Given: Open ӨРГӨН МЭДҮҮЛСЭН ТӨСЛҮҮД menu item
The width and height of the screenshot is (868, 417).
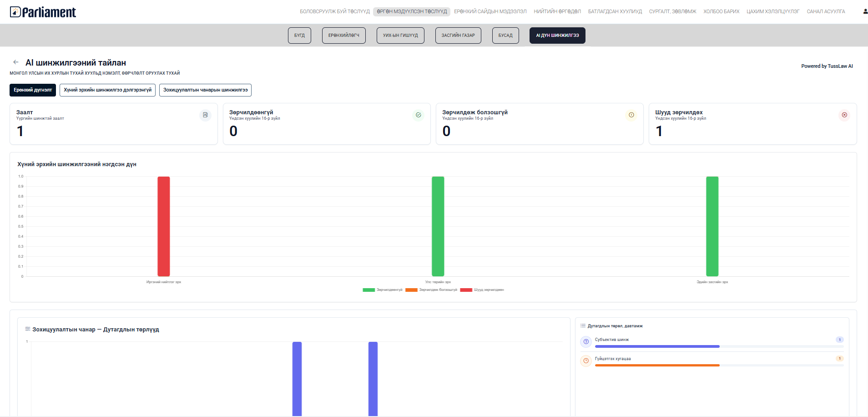Looking at the screenshot, I should point(412,11).
